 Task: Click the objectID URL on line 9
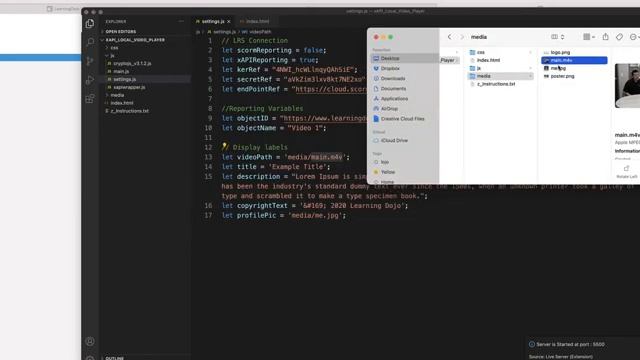[x=325, y=118]
